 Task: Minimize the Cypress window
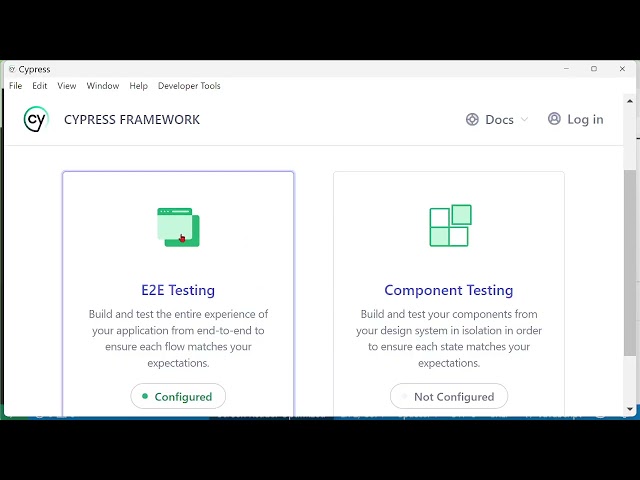[566, 69]
